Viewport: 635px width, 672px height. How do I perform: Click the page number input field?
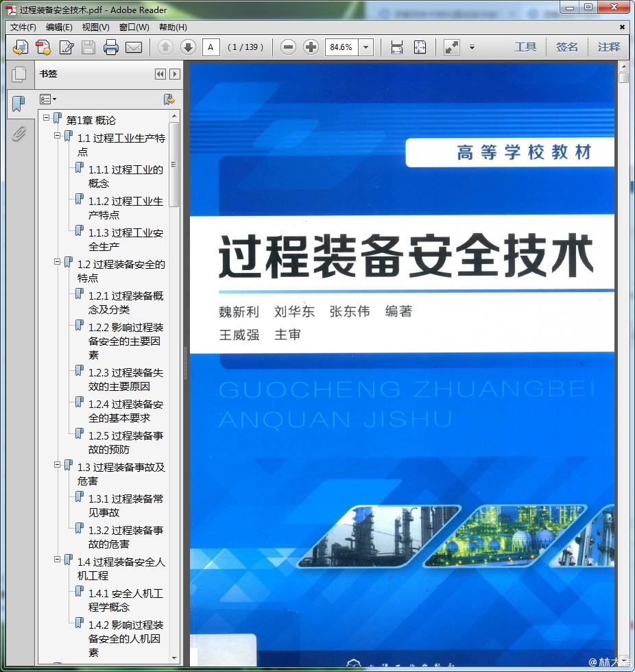[x=211, y=47]
